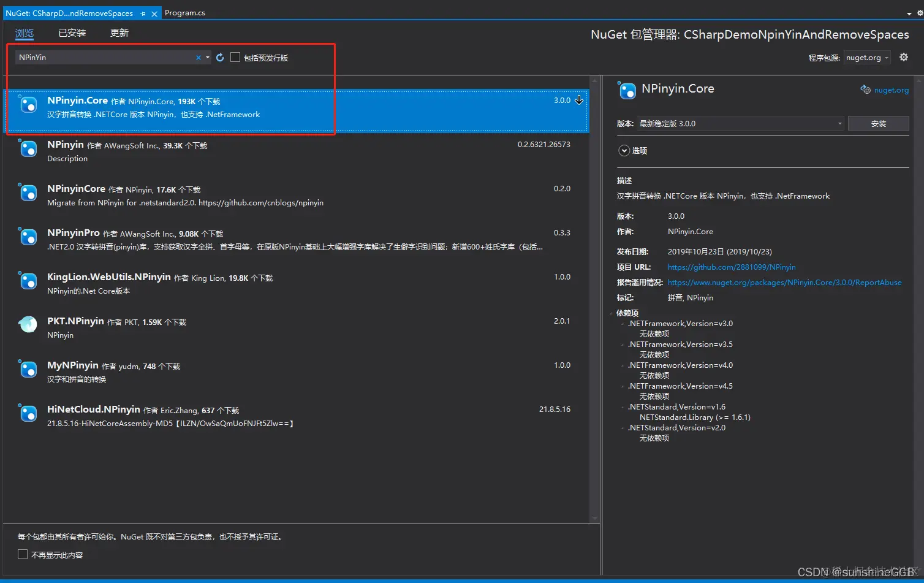Click the NPinyin AWangSoft package icon
The height and width of the screenshot is (583, 924).
click(x=28, y=148)
